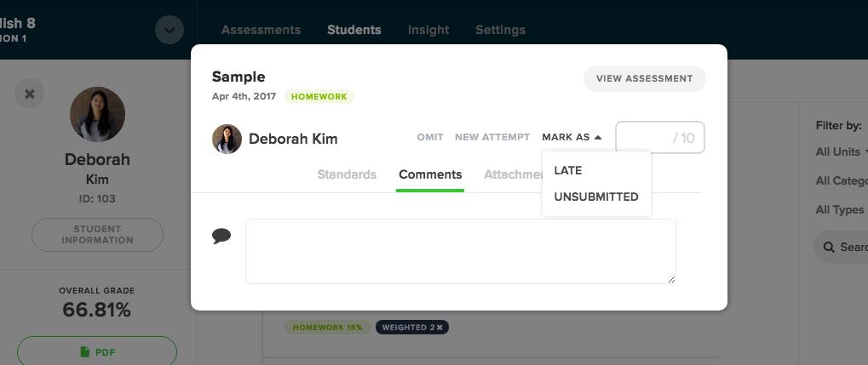Click into the comment text area
Viewport: 868px width, 365px height.
click(x=461, y=251)
